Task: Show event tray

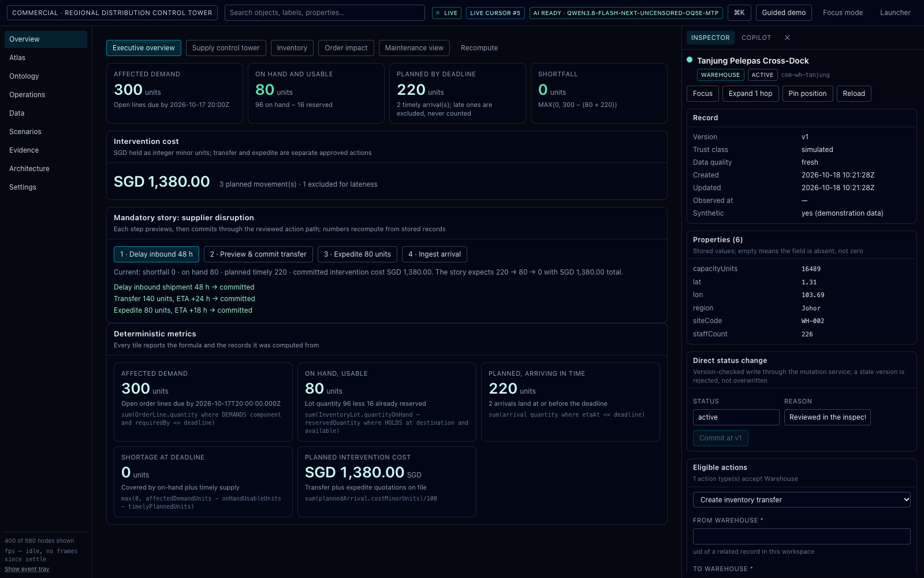Action: 27,569
